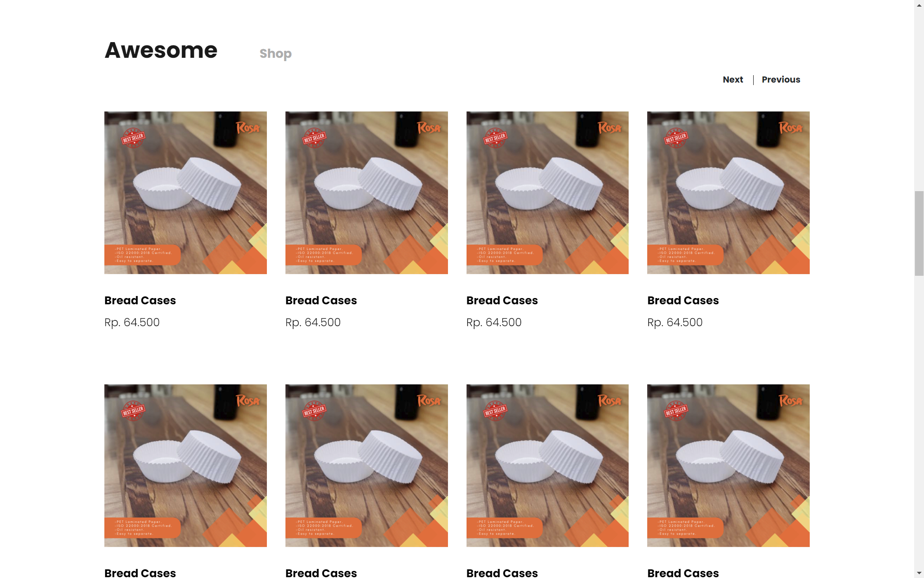The height and width of the screenshot is (578, 924).
Task: Click the scrollbar up arrow
Action: pos(919,5)
